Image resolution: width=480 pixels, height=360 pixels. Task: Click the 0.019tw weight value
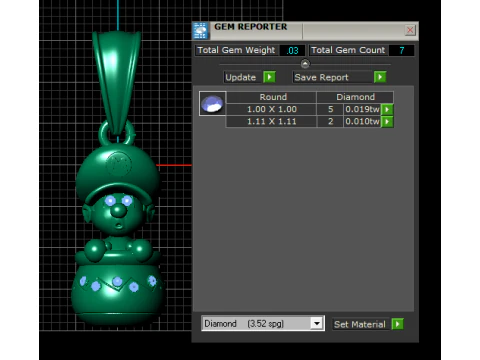click(362, 109)
